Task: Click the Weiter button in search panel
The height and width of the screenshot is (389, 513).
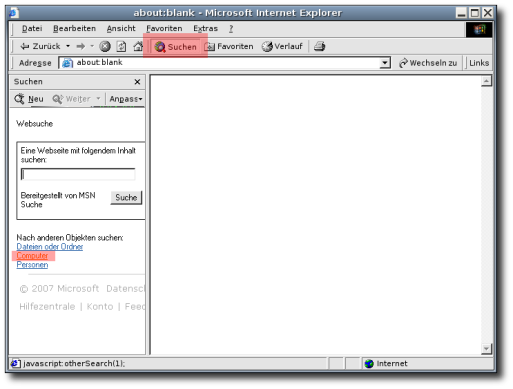Action: [x=72, y=99]
